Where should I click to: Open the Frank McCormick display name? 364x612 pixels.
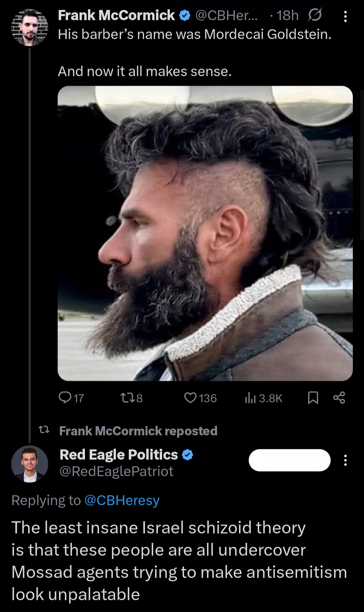coord(116,15)
